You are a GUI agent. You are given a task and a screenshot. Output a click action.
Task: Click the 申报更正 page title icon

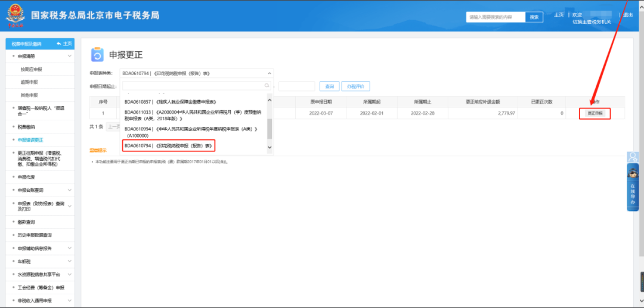coord(97,55)
